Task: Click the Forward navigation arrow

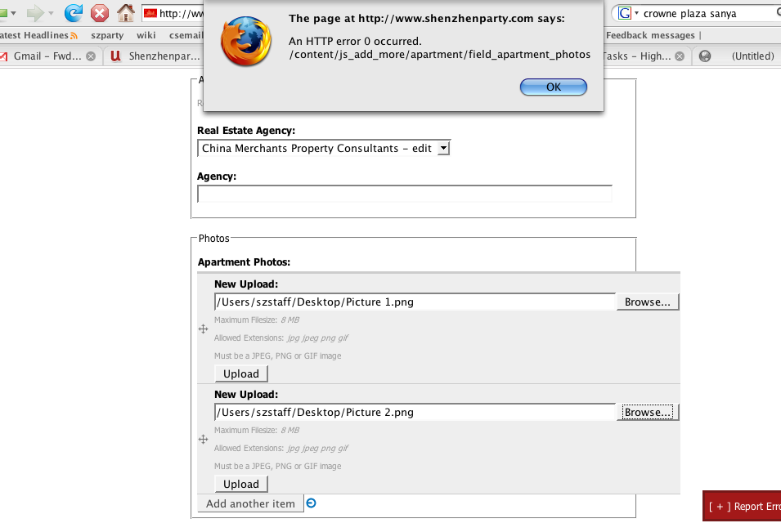Action: (34, 13)
